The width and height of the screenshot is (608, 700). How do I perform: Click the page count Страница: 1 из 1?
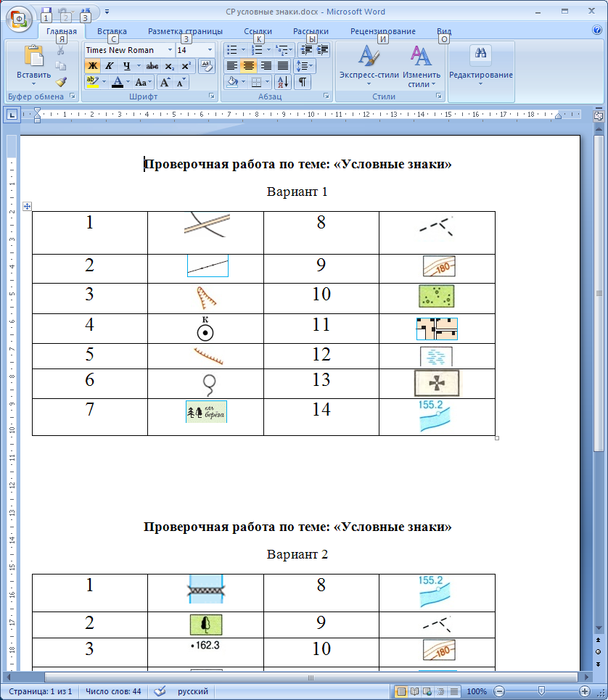click(x=40, y=691)
